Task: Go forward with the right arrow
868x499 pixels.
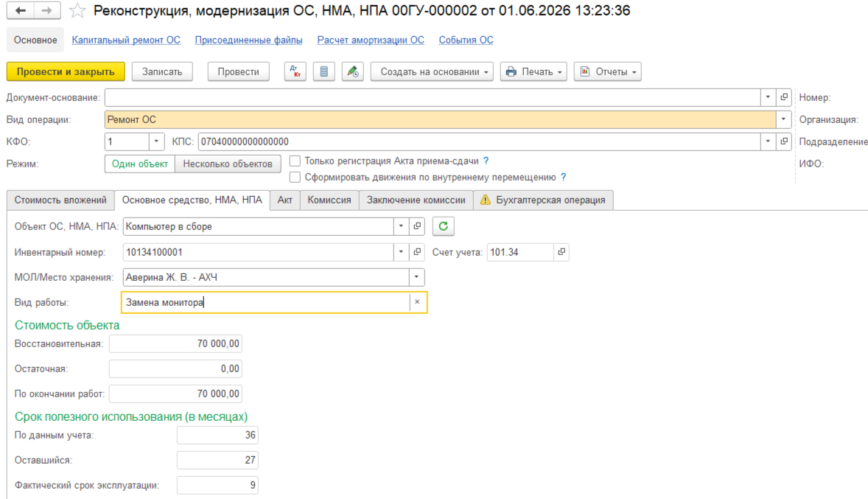Action: pos(47,10)
